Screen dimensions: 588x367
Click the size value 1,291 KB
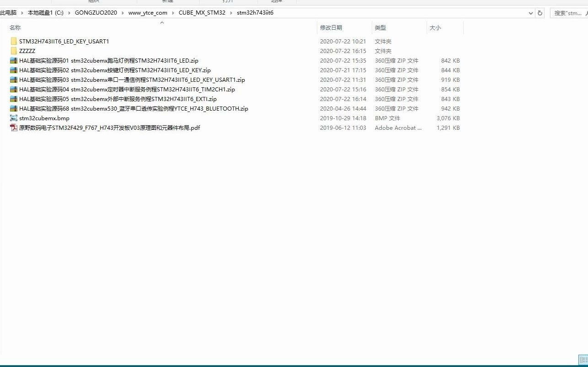click(448, 128)
